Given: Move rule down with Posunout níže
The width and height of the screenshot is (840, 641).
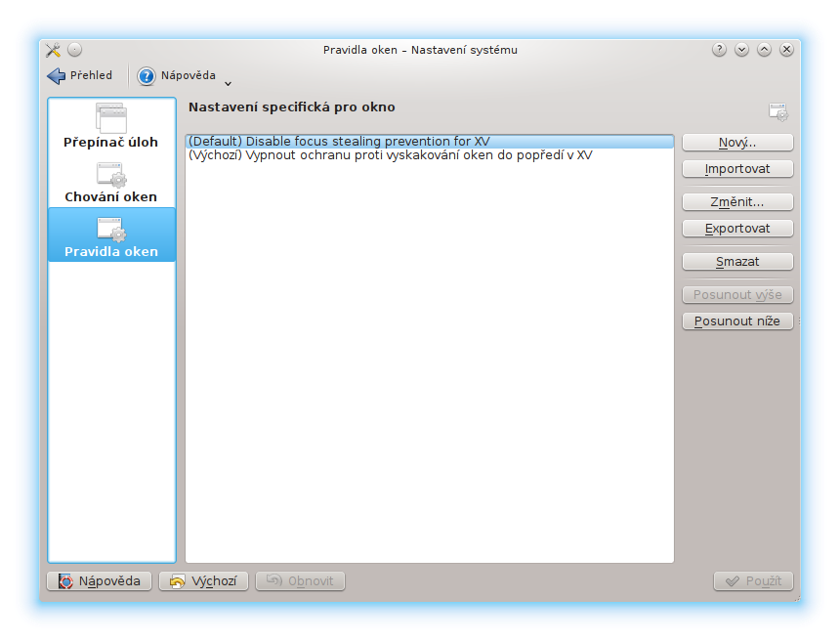Looking at the screenshot, I should coord(737,321).
